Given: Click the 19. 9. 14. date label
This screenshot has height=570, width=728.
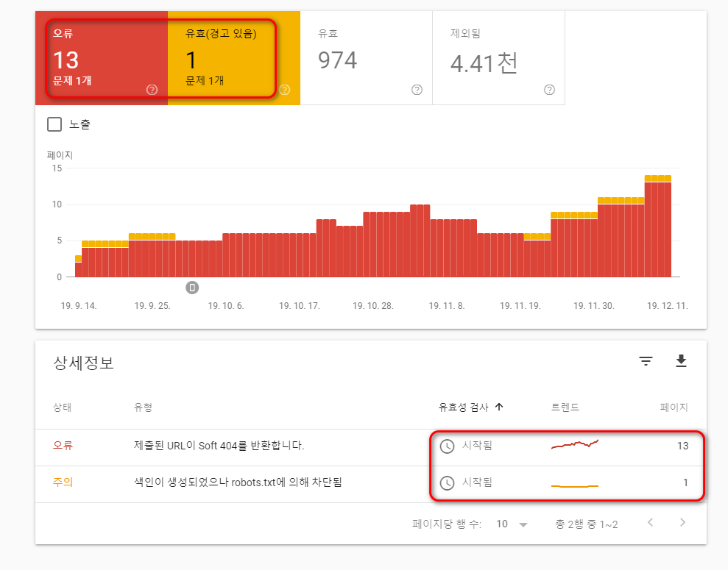Looking at the screenshot, I should [x=79, y=306].
